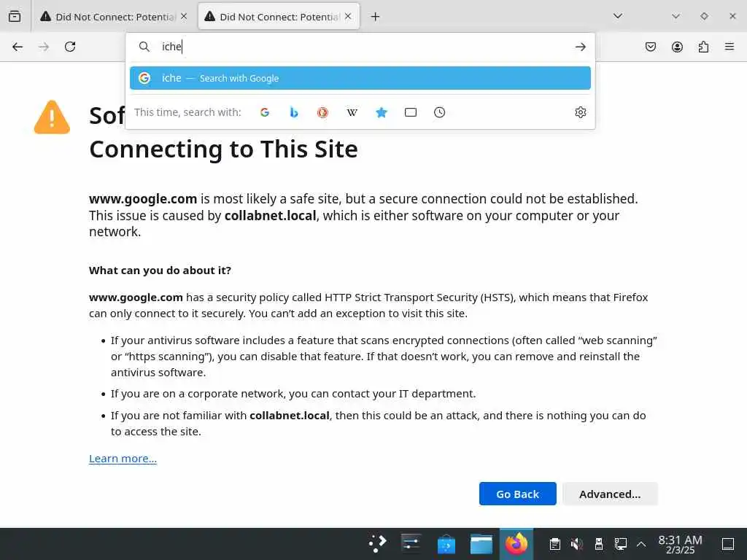Close the first Did Not Connect tab
Viewport: 747px width, 560px height.
tap(184, 16)
